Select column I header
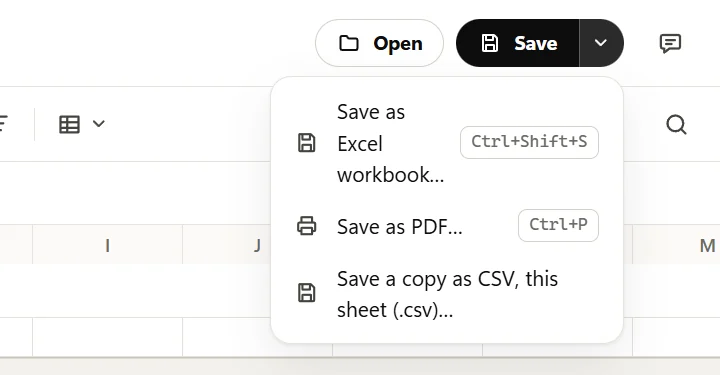 click(107, 245)
